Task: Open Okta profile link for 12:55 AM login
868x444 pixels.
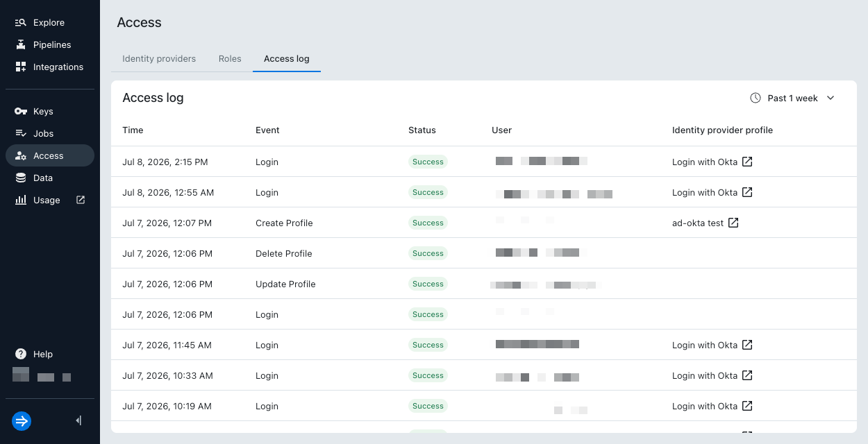Action: click(x=747, y=192)
